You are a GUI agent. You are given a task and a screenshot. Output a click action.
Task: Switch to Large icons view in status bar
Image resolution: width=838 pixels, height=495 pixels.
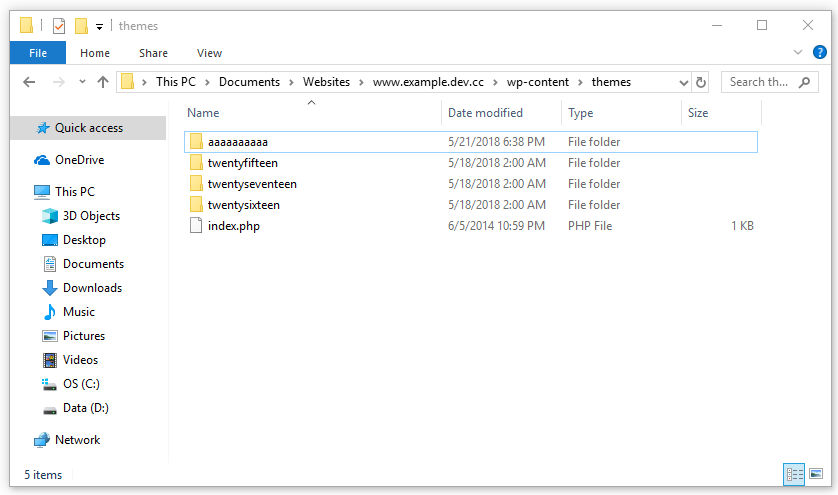click(816, 474)
